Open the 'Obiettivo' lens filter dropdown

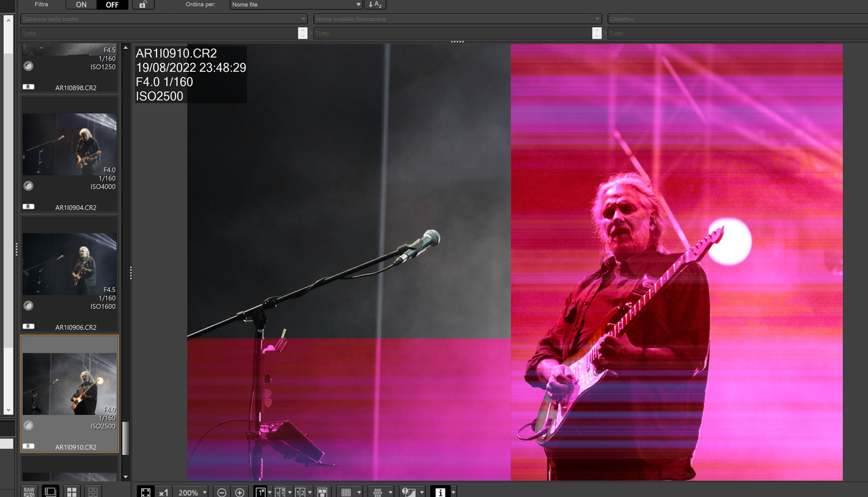738,19
